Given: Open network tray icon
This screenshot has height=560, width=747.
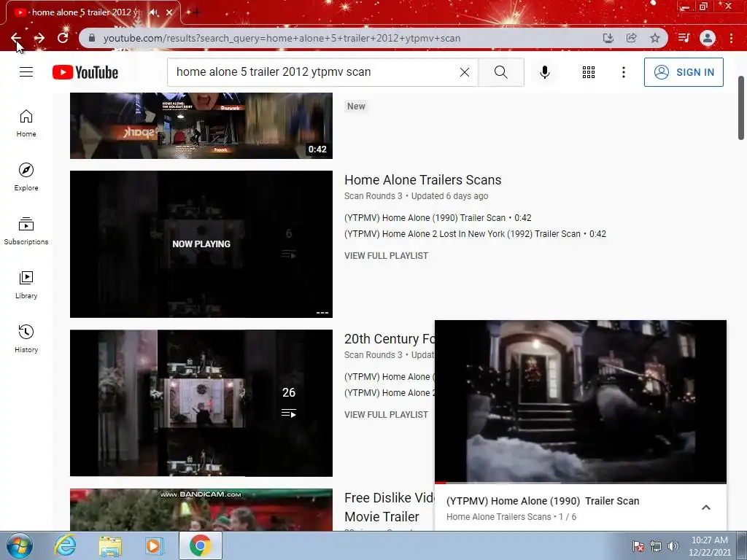Looking at the screenshot, I should click(x=656, y=546).
